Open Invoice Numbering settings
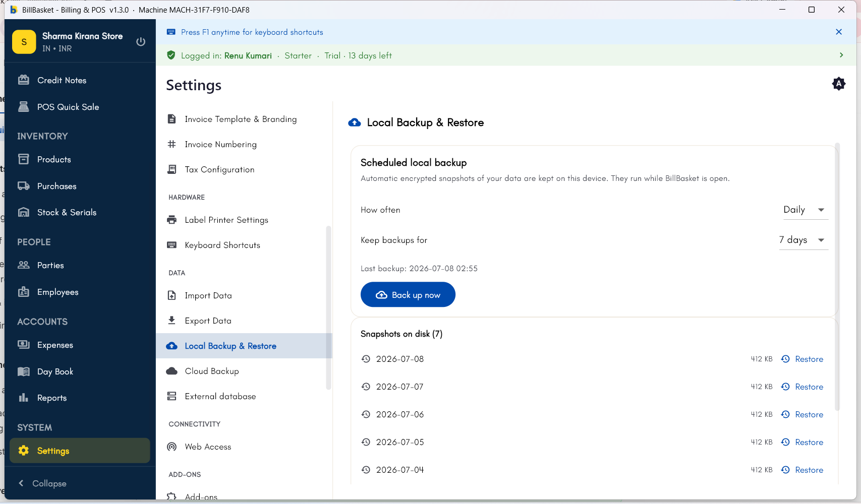The width and height of the screenshot is (861, 504). [244, 144]
